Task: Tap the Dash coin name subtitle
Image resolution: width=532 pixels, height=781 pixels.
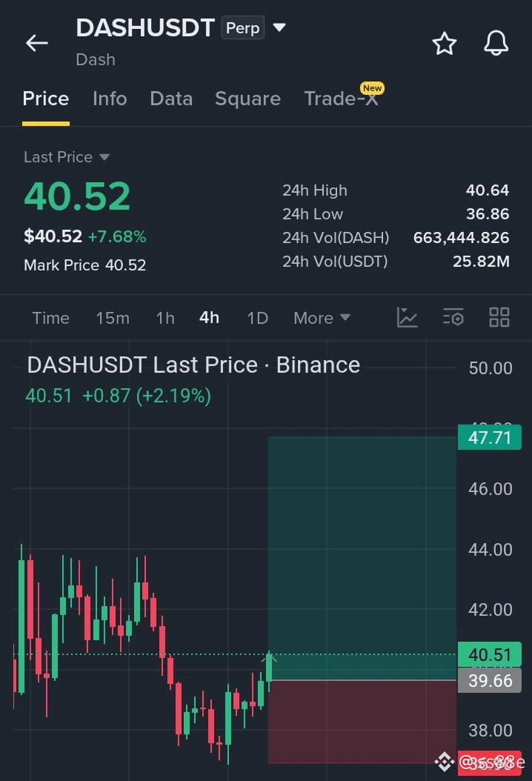Action: [96, 60]
